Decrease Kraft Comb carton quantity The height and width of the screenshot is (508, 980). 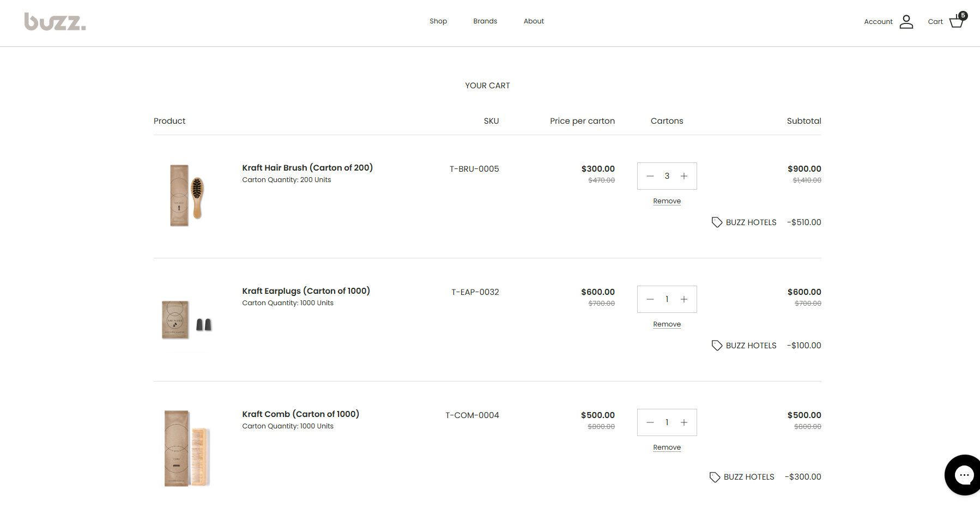(650, 422)
